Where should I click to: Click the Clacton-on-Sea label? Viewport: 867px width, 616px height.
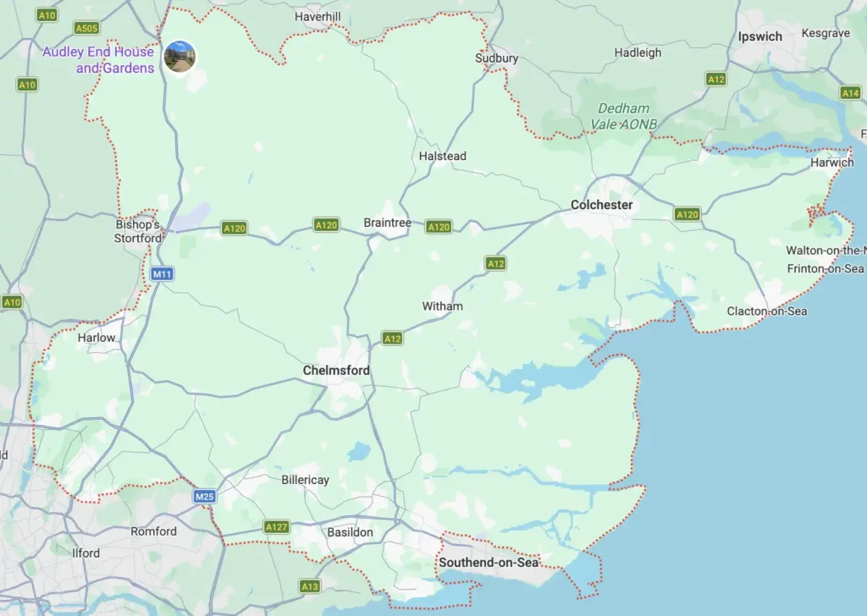(767, 311)
